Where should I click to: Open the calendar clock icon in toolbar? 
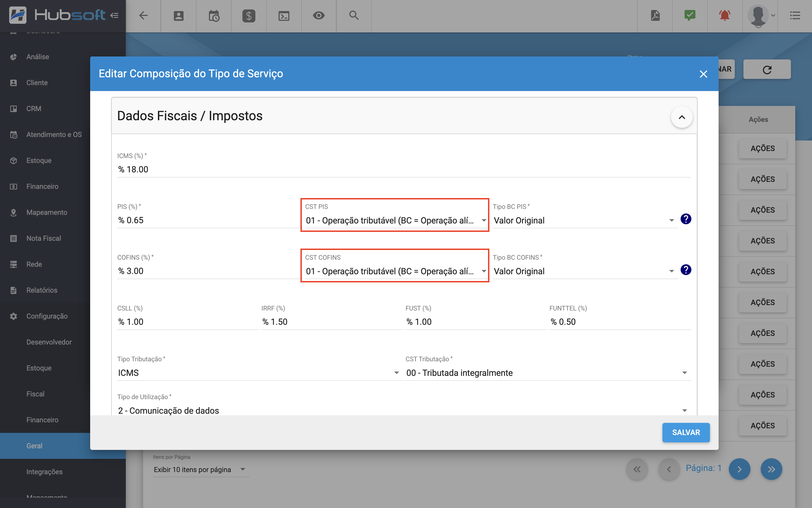[x=214, y=15]
